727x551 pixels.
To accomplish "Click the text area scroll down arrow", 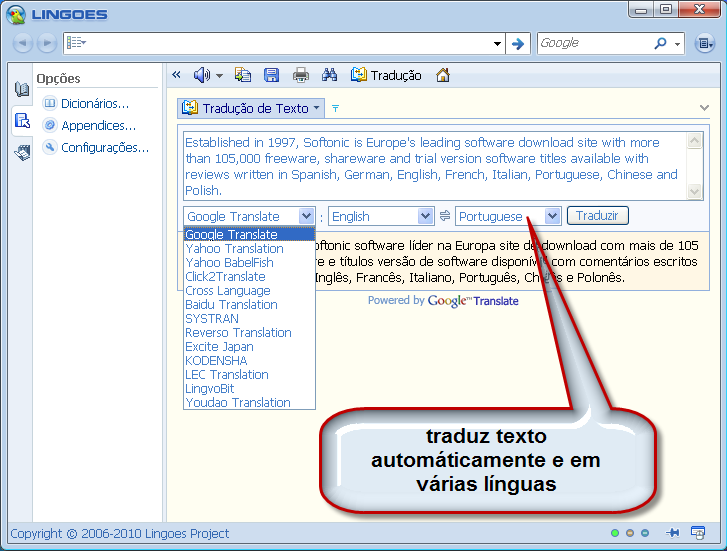I will point(694,191).
